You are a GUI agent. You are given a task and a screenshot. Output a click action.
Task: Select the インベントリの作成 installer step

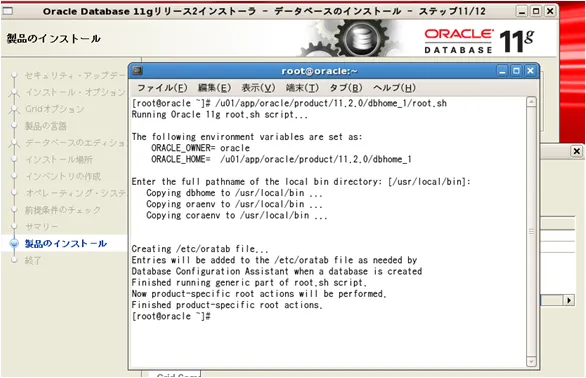63,176
